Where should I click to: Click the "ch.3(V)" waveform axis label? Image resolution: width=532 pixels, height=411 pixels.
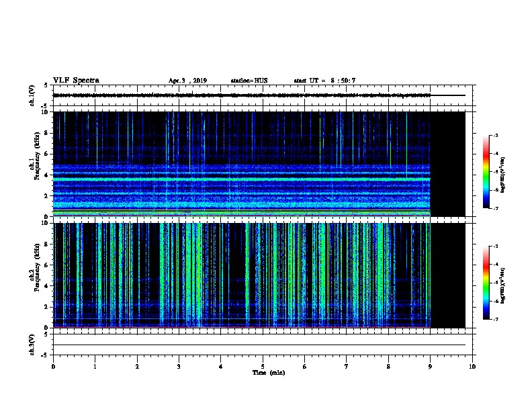click(x=32, y=345)
